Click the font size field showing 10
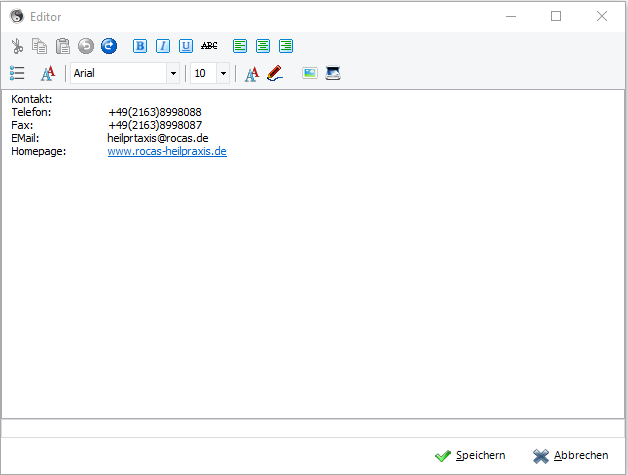Image resolution: width=628 pixels, height=475 pixels. (203, 73)
